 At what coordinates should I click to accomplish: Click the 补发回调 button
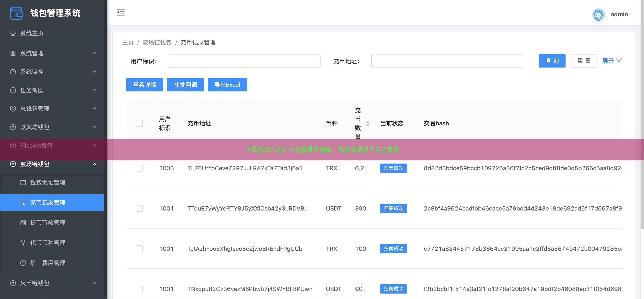click(185, 85)
